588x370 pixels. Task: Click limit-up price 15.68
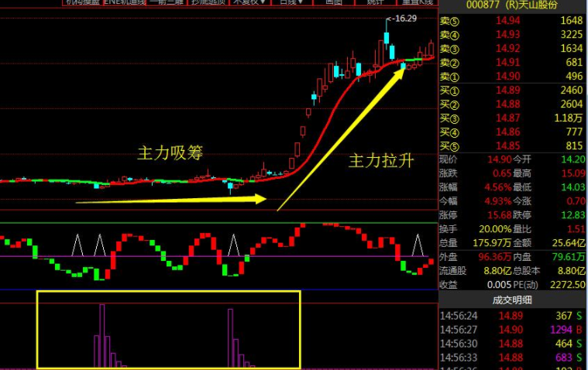pos(499,215)
